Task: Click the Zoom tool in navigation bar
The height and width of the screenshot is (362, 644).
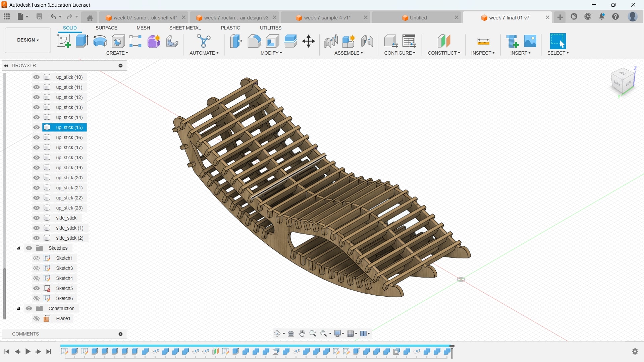Action: point(313,334)
